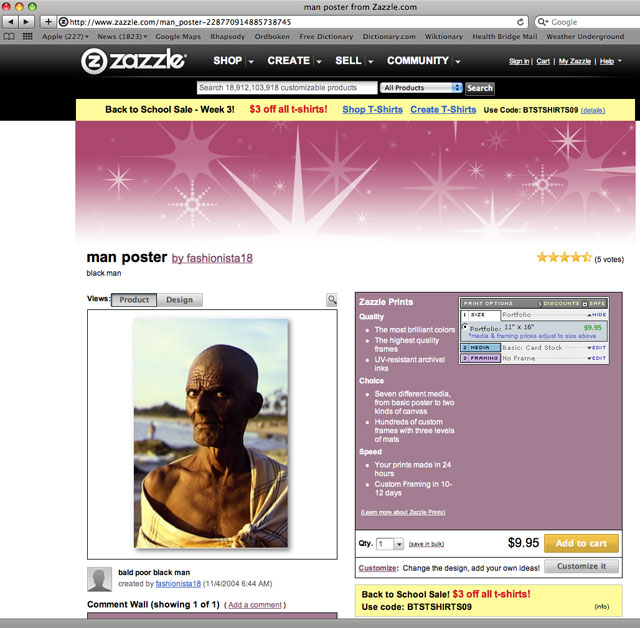640x628 pixels.
Task: Click the Customize link
Action: (378, 568)
